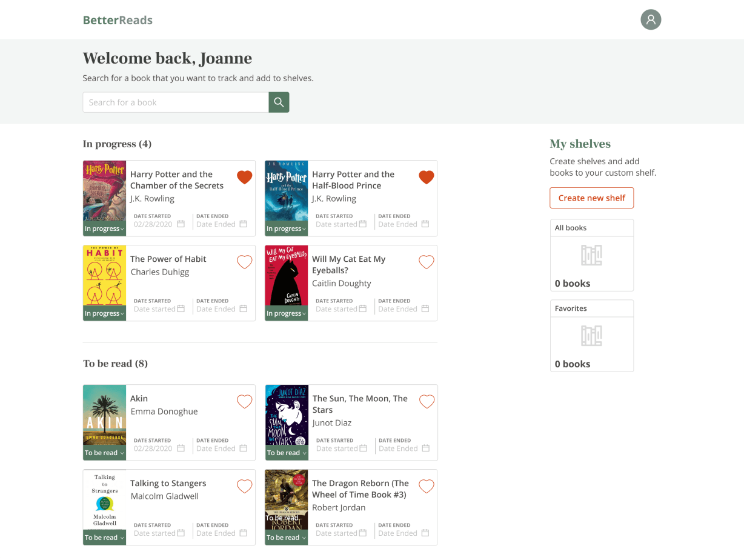Open 'Talking to Stangers' title link
The image size is (744, 560).
coord(168,483)
